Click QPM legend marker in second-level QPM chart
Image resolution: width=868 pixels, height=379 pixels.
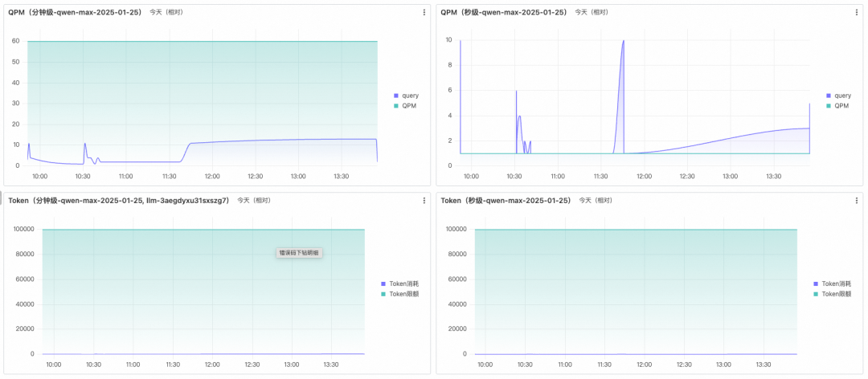coord(829,105)
